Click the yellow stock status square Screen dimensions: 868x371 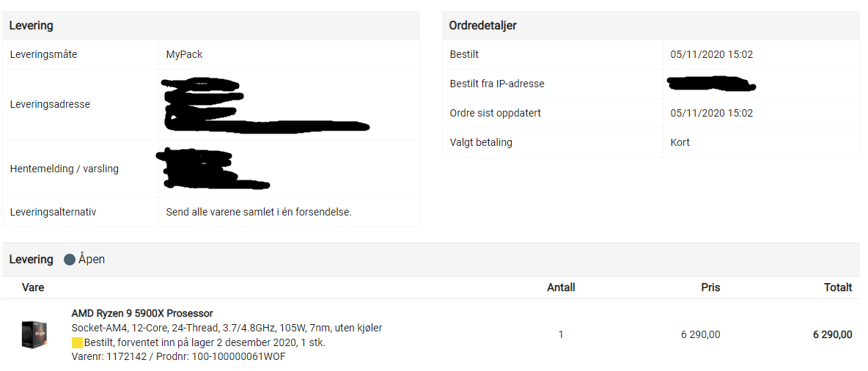pos(77,342)
